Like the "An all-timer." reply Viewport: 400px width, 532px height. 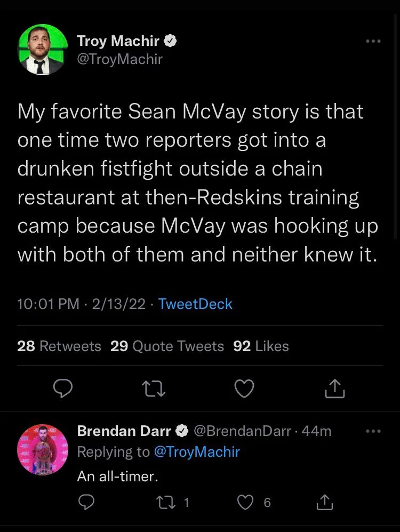[245, 502]
